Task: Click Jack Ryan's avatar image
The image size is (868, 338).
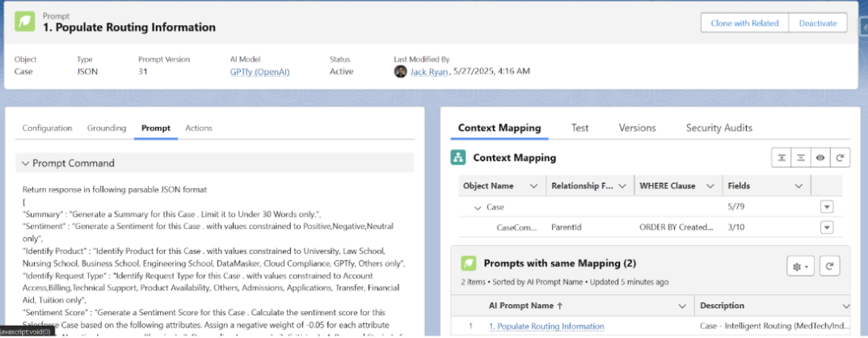Action: 400,71
